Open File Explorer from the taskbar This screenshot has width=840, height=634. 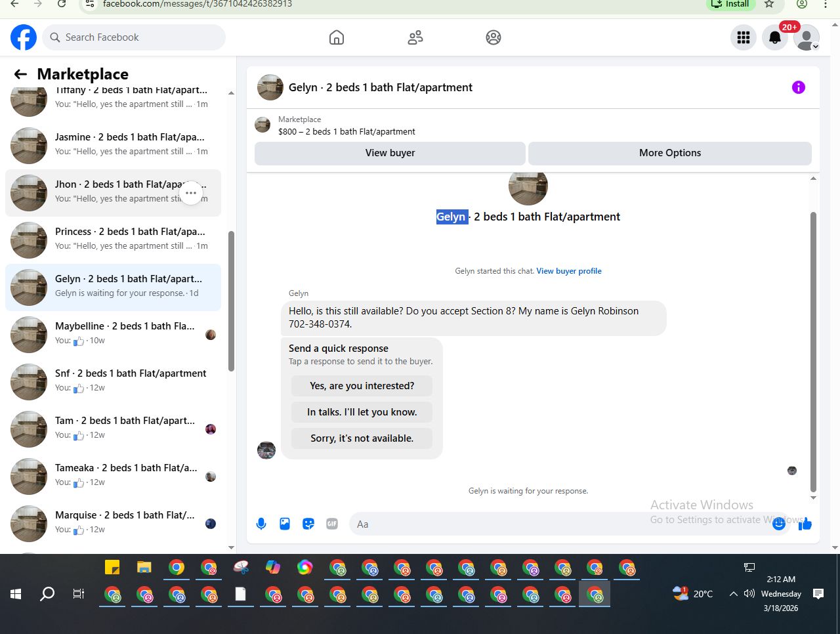pos(144,567)
